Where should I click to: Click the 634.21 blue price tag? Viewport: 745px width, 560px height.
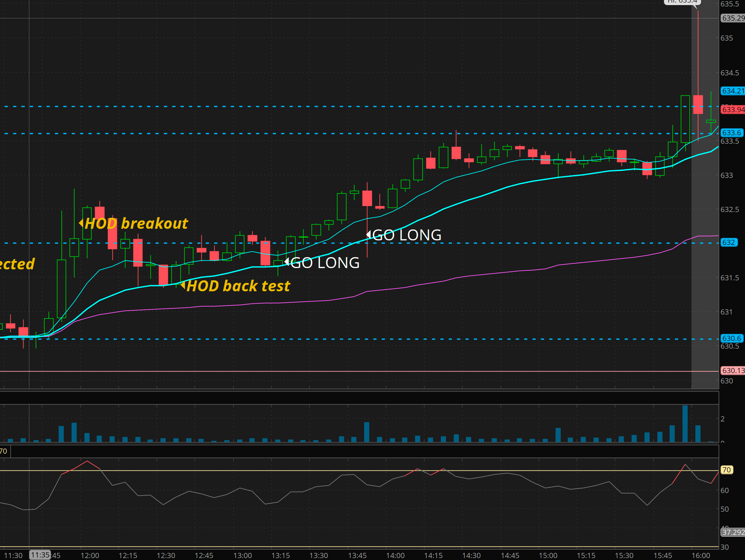coord(732,91)
